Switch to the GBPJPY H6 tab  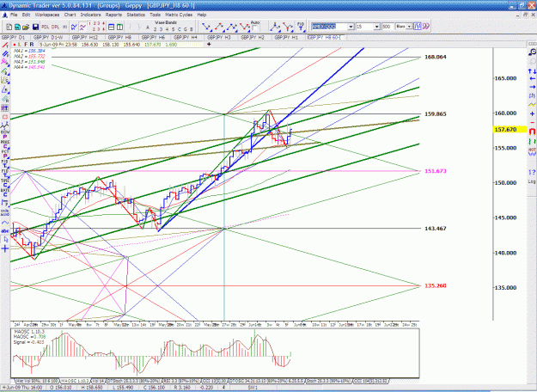click(153, 37)
